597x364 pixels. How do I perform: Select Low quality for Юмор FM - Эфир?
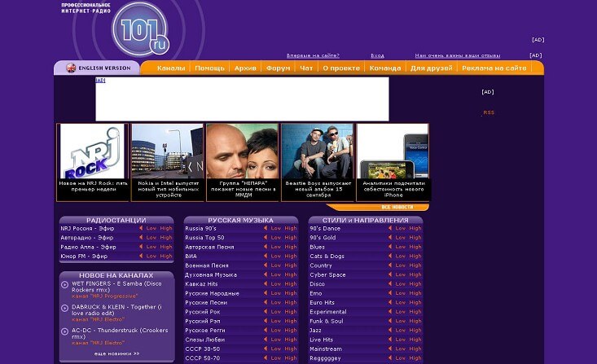coord(151,256)
